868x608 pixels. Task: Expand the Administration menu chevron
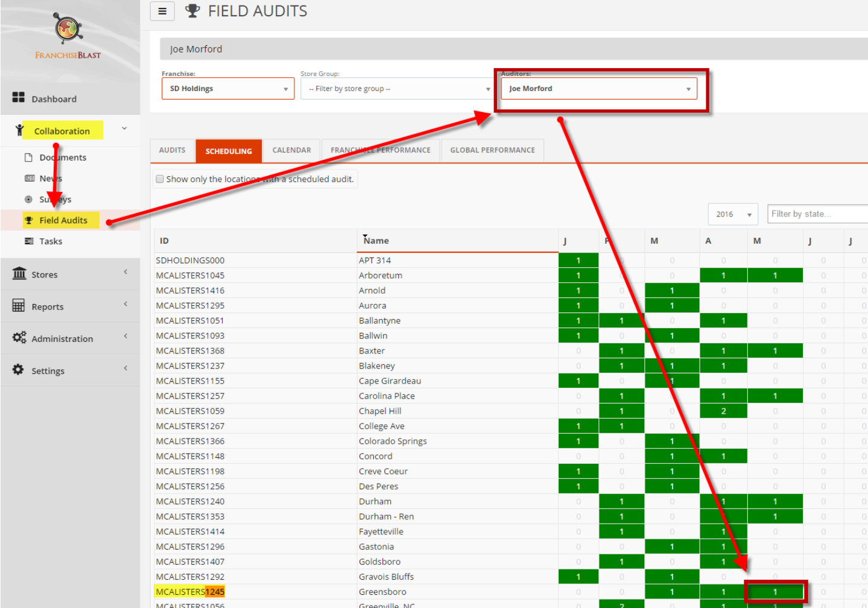pos(125,336)
